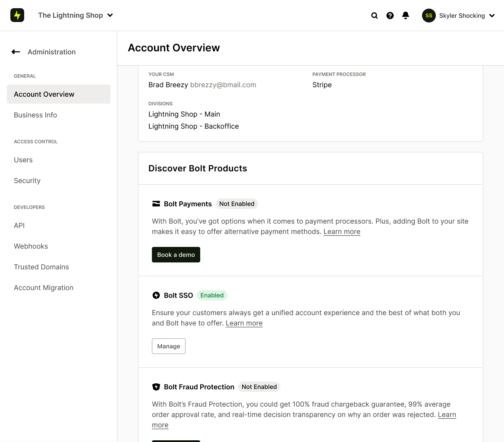The image size is (504, 442).
Task: Click the back arrow beside Administration
Action: click(x=16, y=52)
